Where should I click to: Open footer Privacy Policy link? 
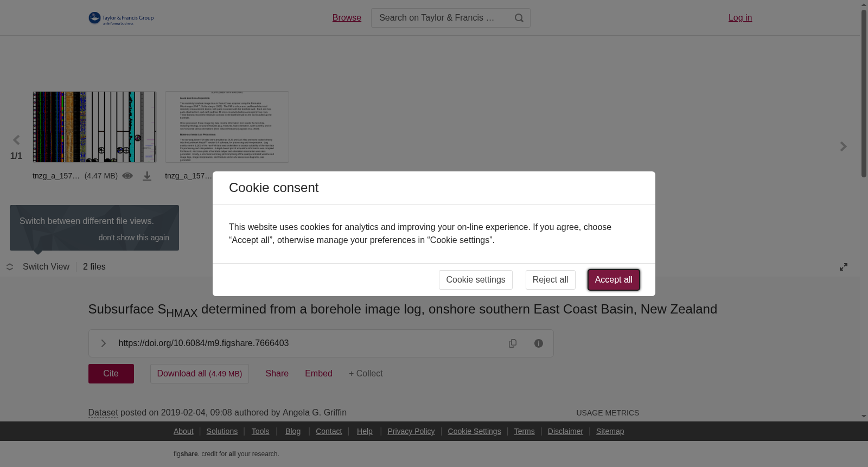(411, 431)
